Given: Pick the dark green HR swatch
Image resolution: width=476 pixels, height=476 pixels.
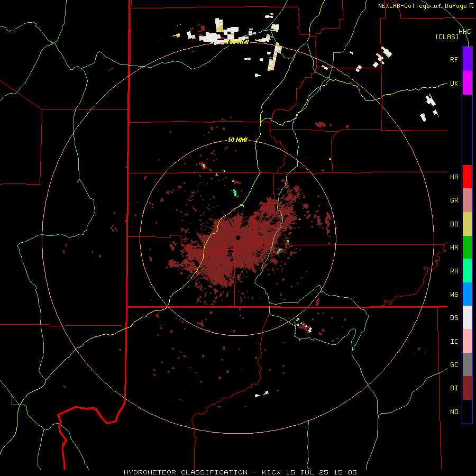Looking at the screenshot, I should tap(467, 248).
